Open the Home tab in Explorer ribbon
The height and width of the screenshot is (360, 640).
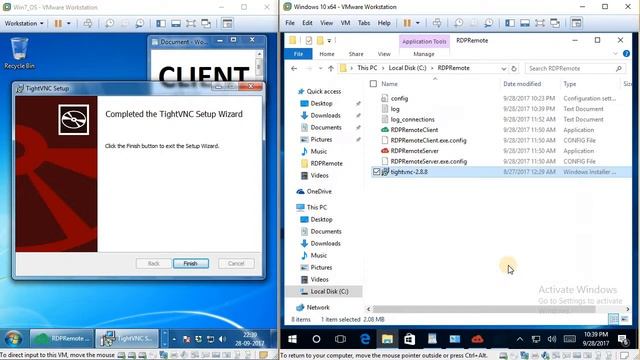[x=327, y=54]
